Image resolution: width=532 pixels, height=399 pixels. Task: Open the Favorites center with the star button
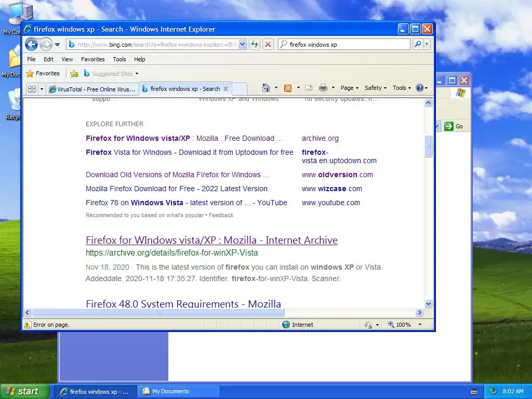click(43, 73)
